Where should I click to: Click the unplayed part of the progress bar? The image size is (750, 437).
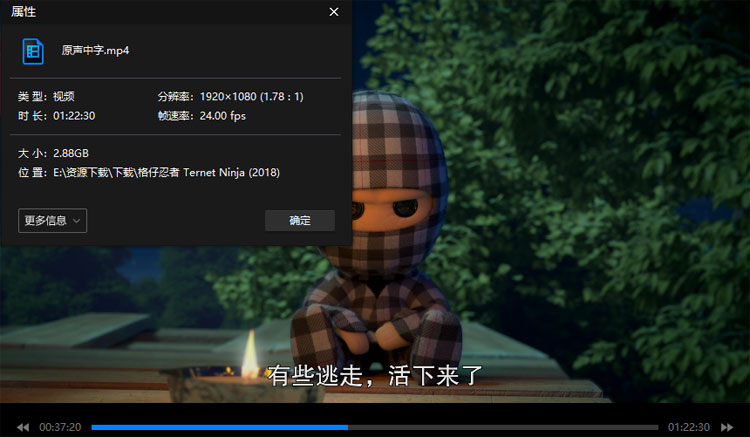point(500,427)
